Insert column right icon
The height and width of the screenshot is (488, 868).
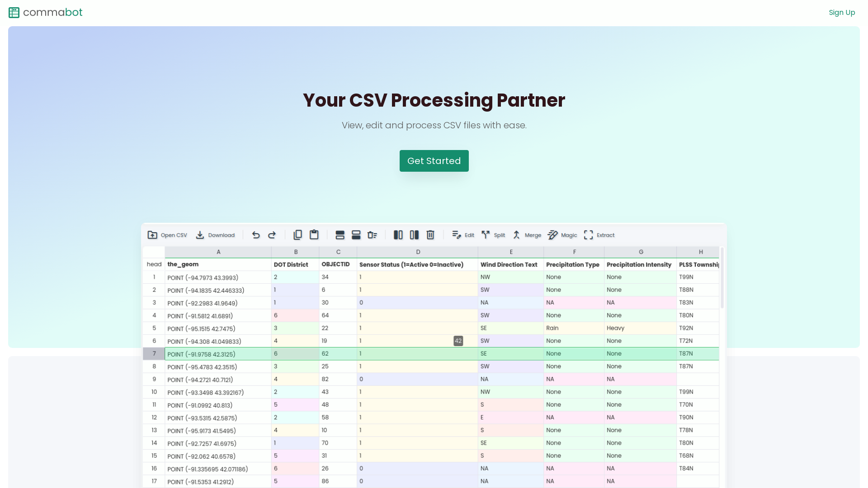coord(414,235)
